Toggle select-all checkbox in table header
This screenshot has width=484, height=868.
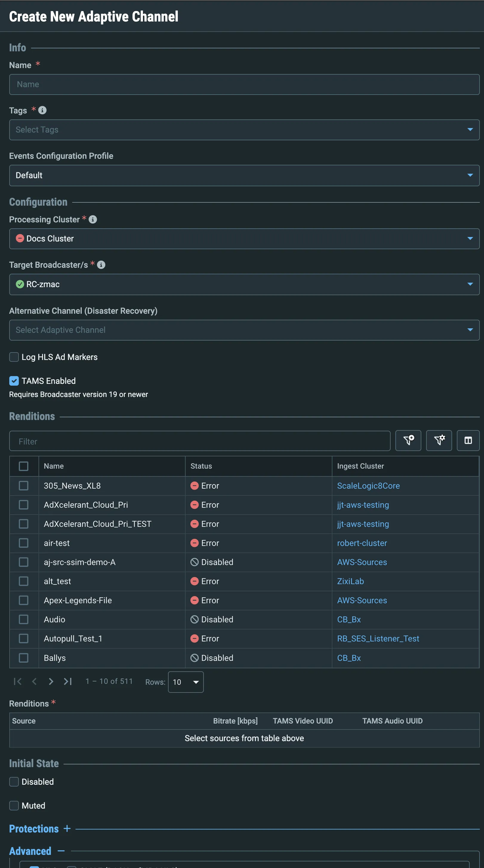tap(24, 466)
